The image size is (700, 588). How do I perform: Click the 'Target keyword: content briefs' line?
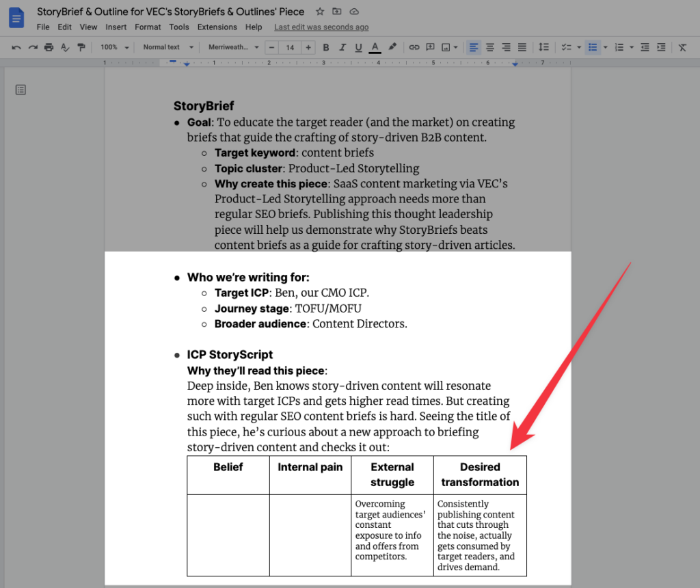click(x=294, y=152)
